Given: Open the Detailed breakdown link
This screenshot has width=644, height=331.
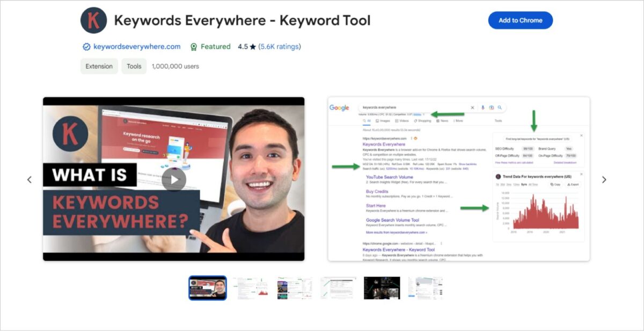Looking at the screenshot, I should (565, 162).
